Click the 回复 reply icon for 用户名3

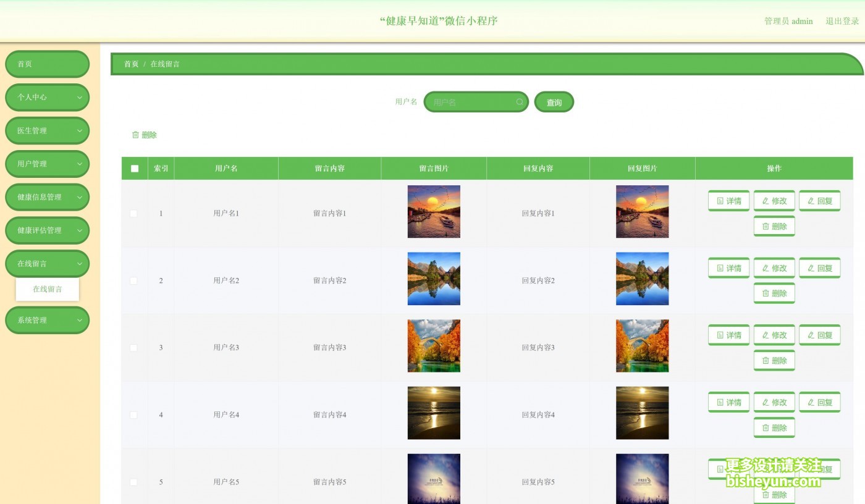[x=810, y=335]
